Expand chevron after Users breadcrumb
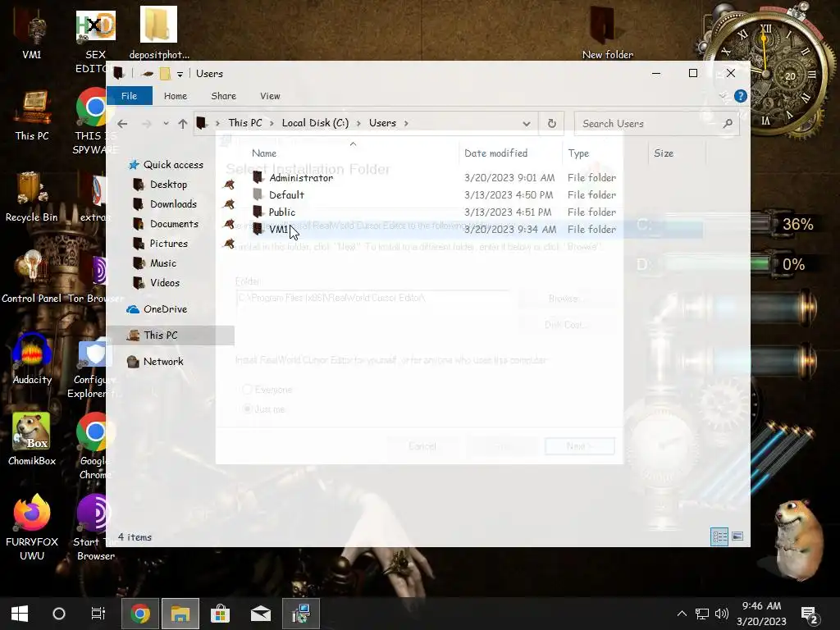Screen dimensions: 840x630 [x=406, y=123]
